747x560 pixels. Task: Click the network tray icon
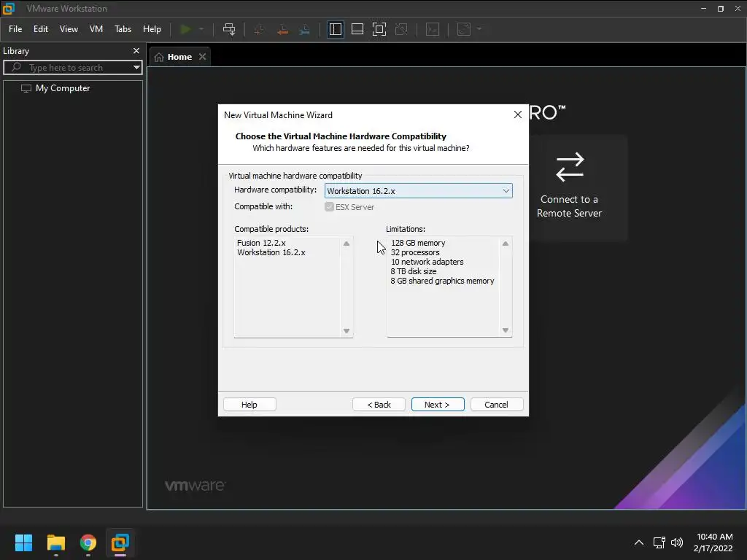pyautogui.click(x=659, y=542)
